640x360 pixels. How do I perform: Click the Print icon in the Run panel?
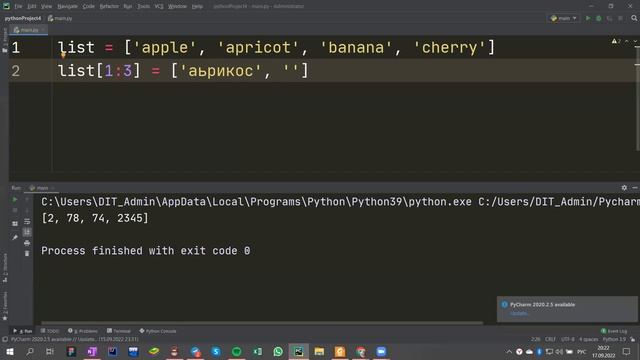(27, 243)
